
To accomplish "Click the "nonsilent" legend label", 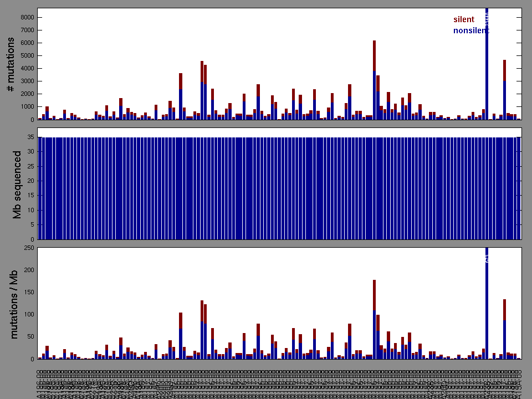I will coord(470,31).
